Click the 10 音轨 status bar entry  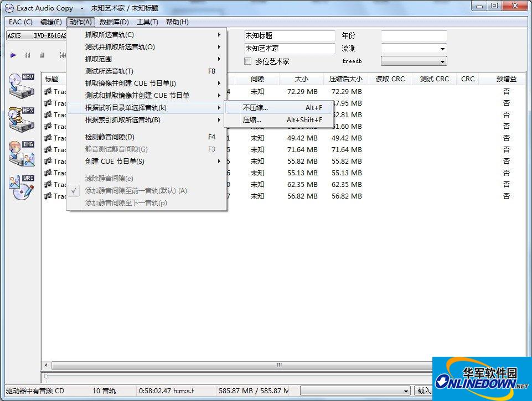[104, 391]
